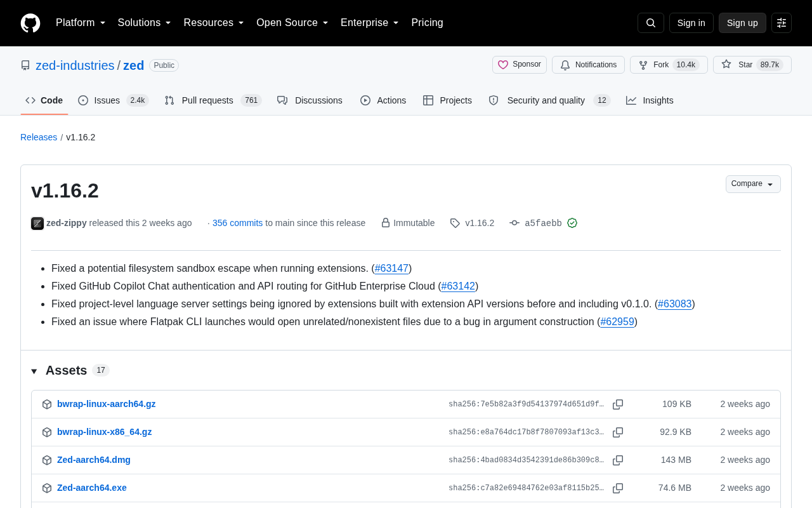Click the 74.6 MB file size
Image resolution: width=812 pixels, height=508 pixels.
click(x=675, y=488)
